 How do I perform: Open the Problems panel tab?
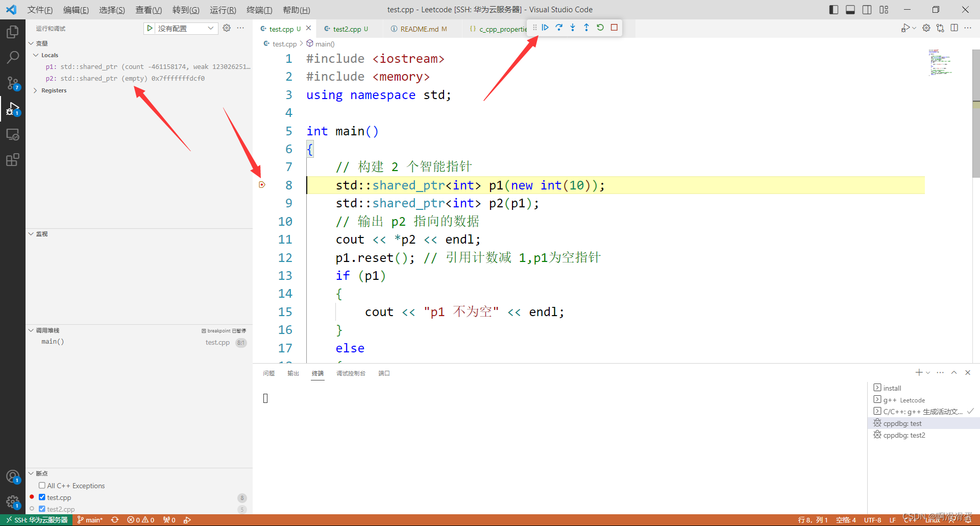point(269,373)
